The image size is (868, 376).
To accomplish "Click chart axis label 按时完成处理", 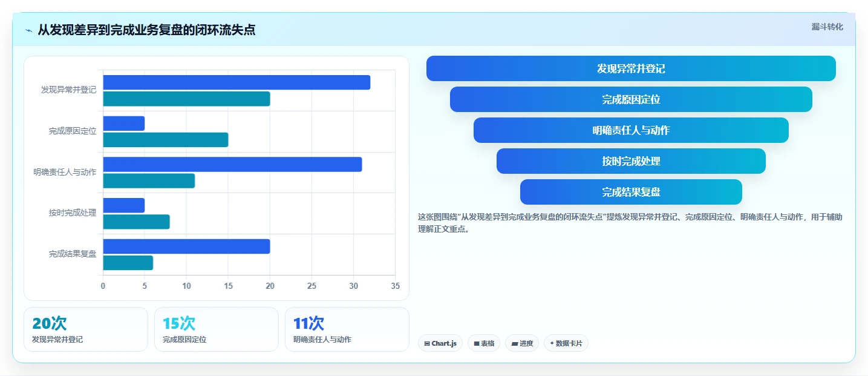I will pyautogui.click(x=73, y=213).
